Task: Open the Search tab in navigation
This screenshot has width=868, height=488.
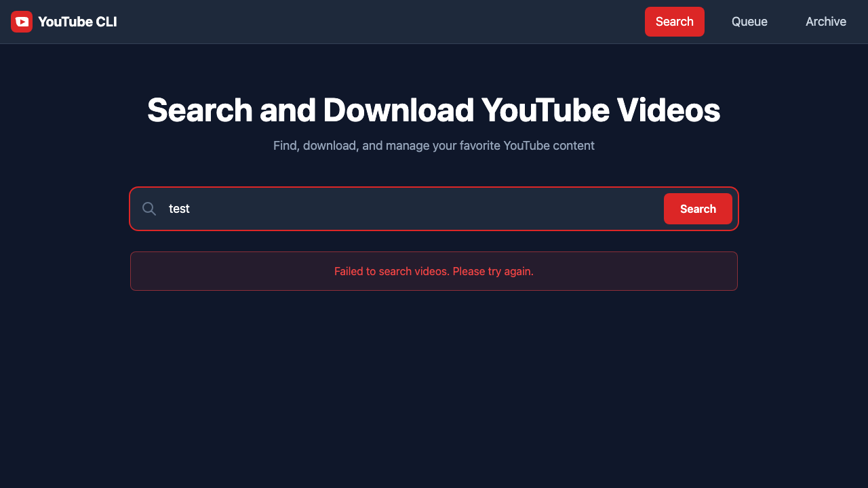Action: [675, 22]
